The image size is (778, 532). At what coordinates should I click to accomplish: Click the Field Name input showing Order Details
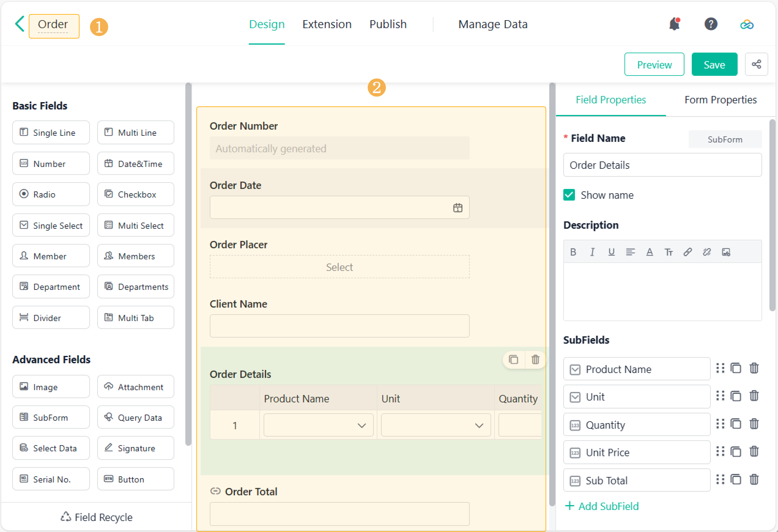click(662, 165)
